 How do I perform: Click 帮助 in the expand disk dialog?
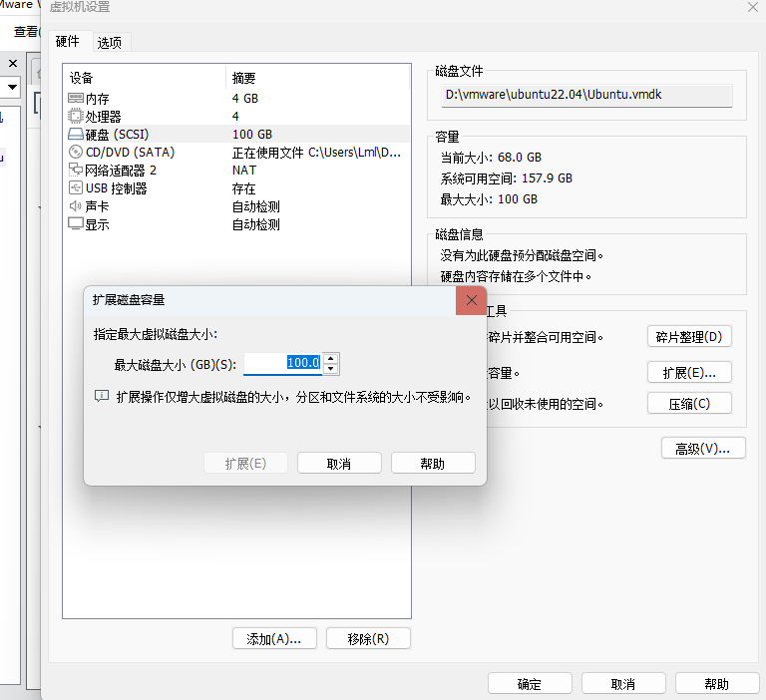tap(433, 463)
